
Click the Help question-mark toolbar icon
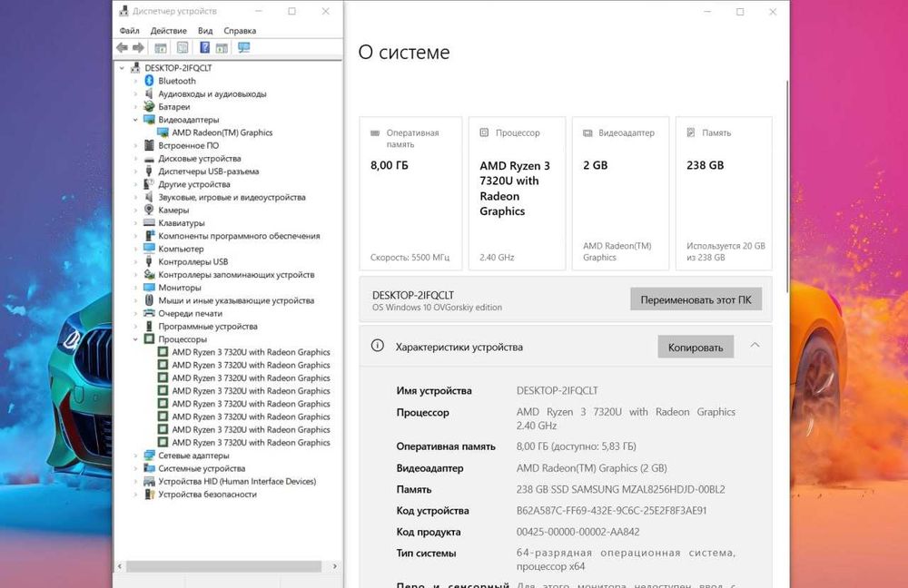pyautogui.click(x=204, y=47)
